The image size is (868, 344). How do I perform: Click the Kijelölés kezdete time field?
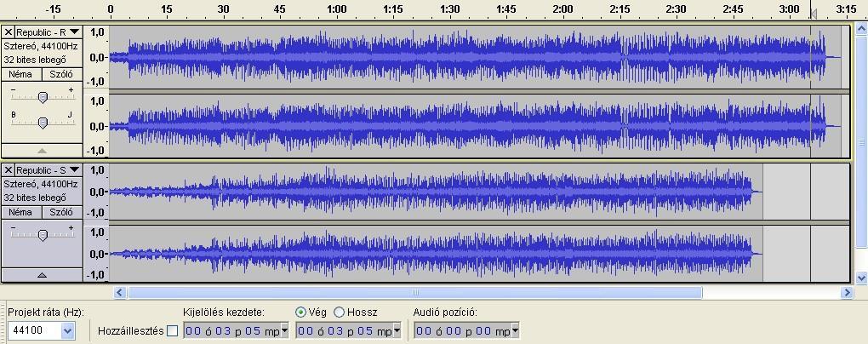click(232, 331)
